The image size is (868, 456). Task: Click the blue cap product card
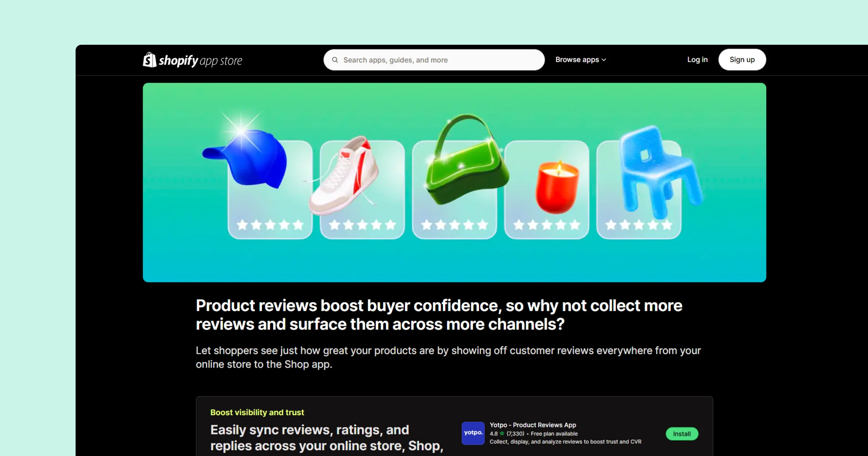click(270, 189)
